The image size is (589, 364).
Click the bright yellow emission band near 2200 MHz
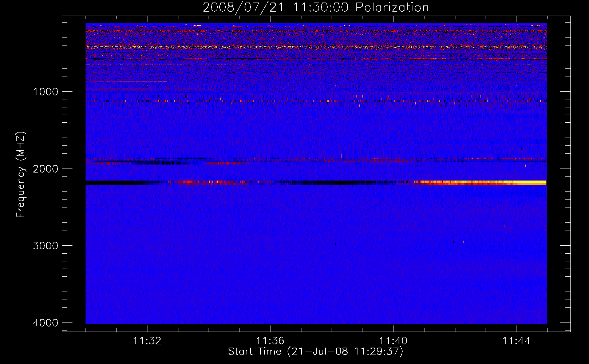[x=481, y=183]
